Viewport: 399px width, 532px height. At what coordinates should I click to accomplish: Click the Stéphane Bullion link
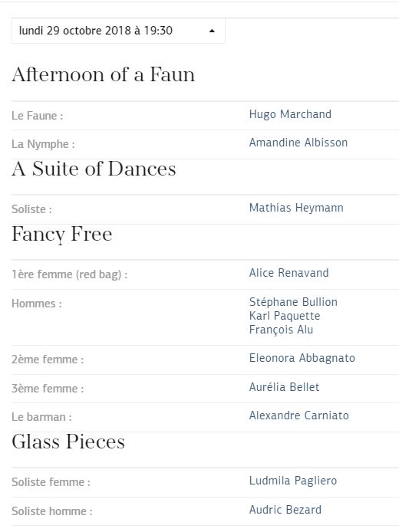pyautogui.click(x=293, y=302)
